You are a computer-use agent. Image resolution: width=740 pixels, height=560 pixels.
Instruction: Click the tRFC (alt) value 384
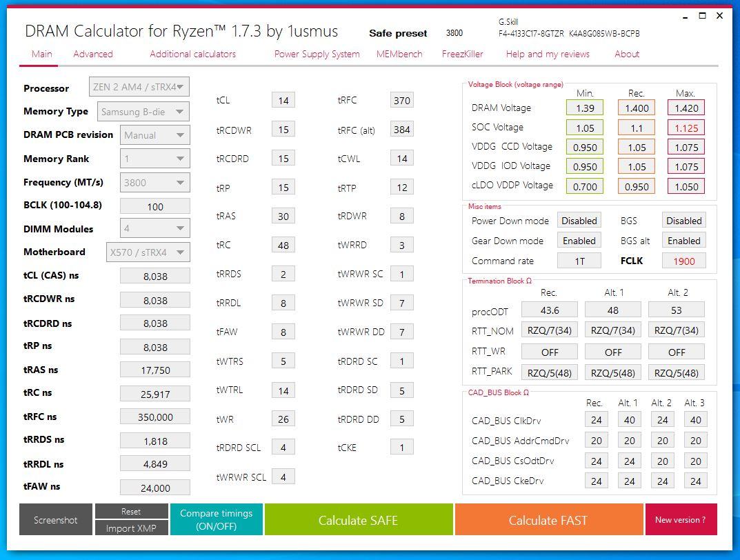(402, 129)
